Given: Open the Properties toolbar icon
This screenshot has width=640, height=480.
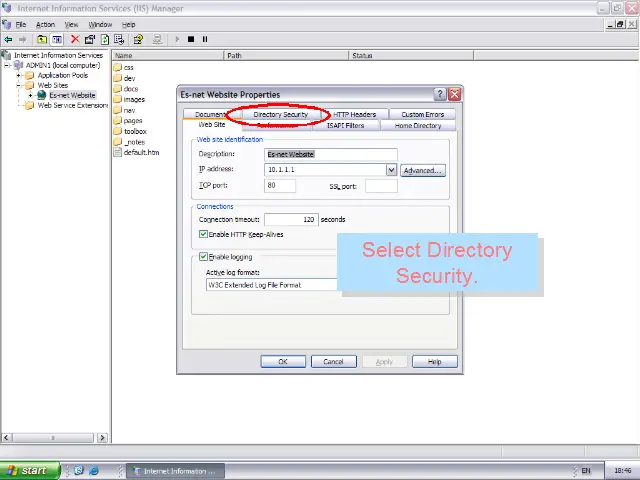Looking at the screenshot, I should tap(90, 39).
